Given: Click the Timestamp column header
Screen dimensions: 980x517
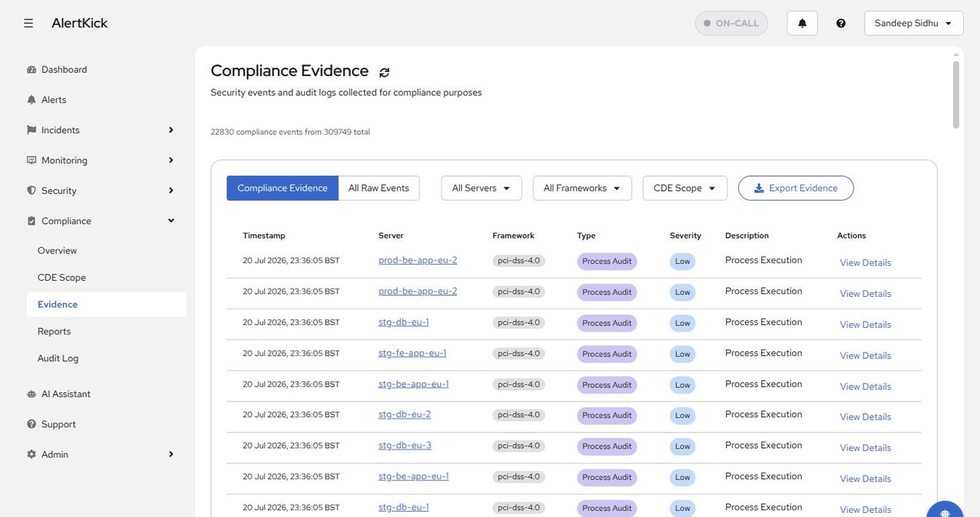Looking at the screenshot, I should pyautogui.click(x=264, y=236).
